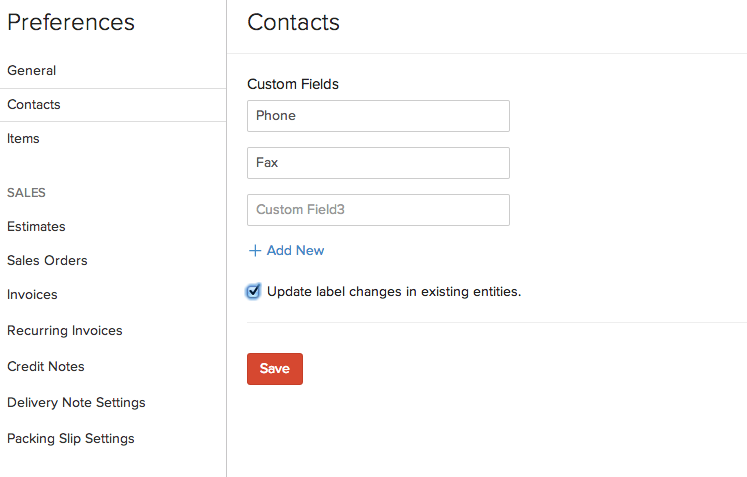The width and height of the screenshot is (747, 477).
Task: Open Estimates settings
Action: click(36, 227)
